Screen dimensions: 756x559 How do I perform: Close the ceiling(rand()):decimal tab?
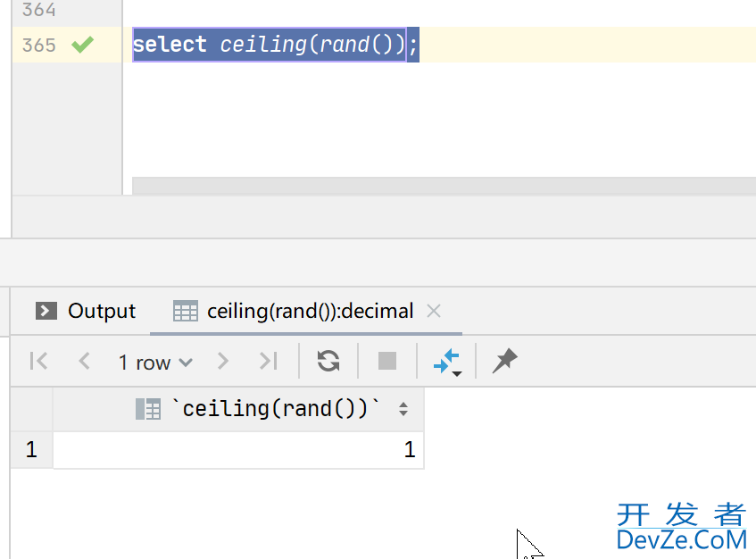434,311
